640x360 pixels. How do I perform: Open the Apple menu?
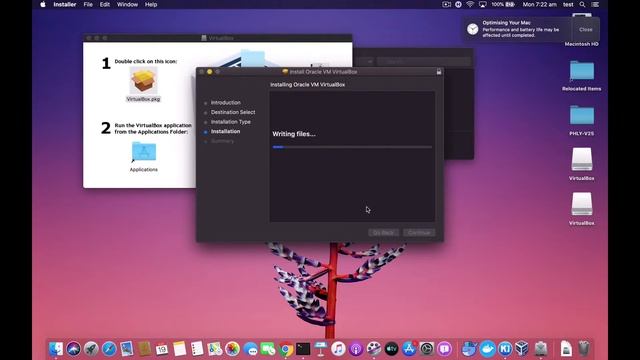43,4
